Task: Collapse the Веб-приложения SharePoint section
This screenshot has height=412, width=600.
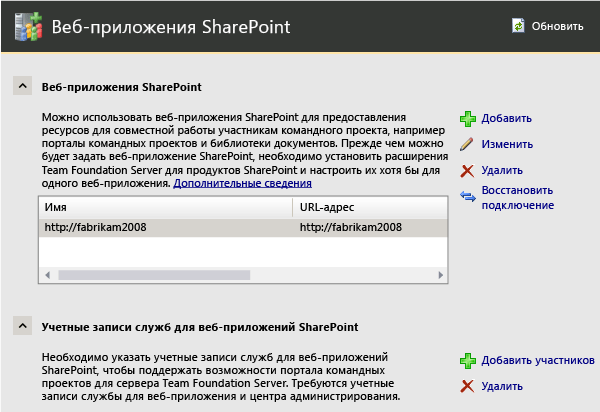Action: tap(23, 86)
